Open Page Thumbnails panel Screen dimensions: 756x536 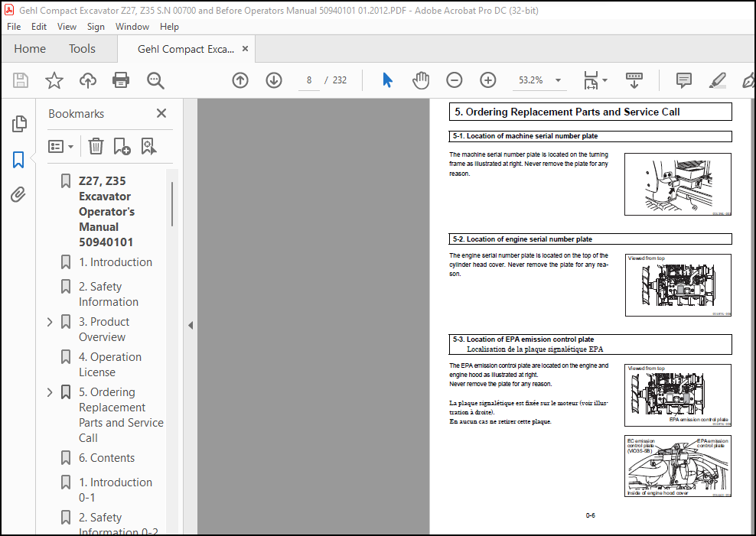[19, 124]
